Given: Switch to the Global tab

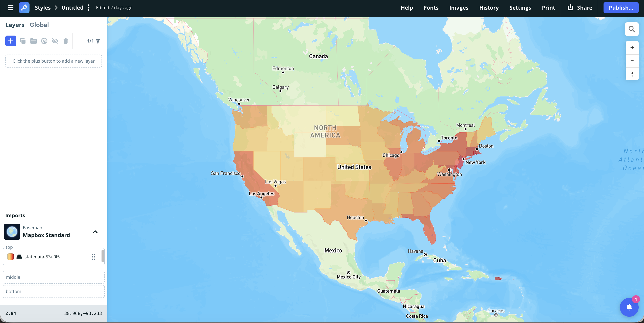Looking at the screenshot, I should click(39, 25).
